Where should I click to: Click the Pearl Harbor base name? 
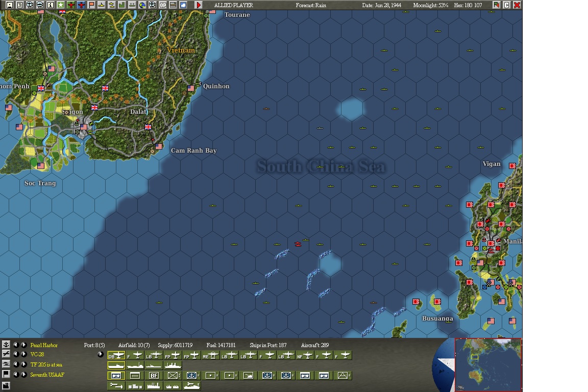[x=44, y=345]
